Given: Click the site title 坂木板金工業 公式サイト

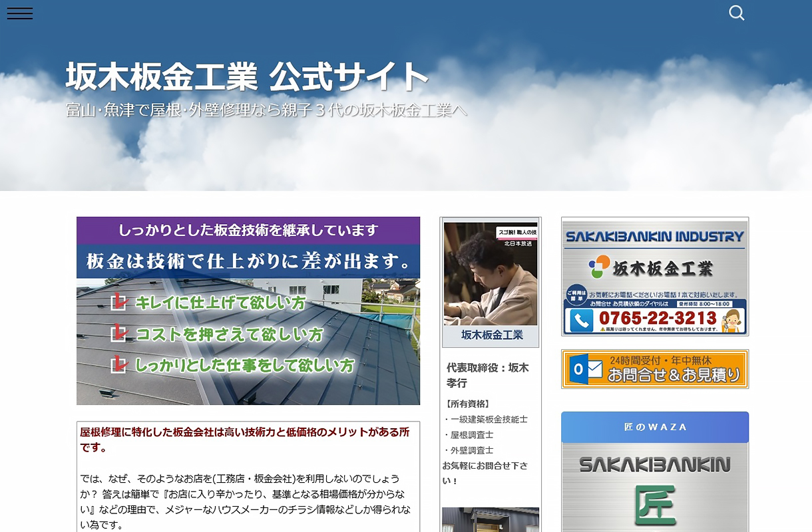Looking at the screenshot, I should pyautogui.click(x=246, y=76).
